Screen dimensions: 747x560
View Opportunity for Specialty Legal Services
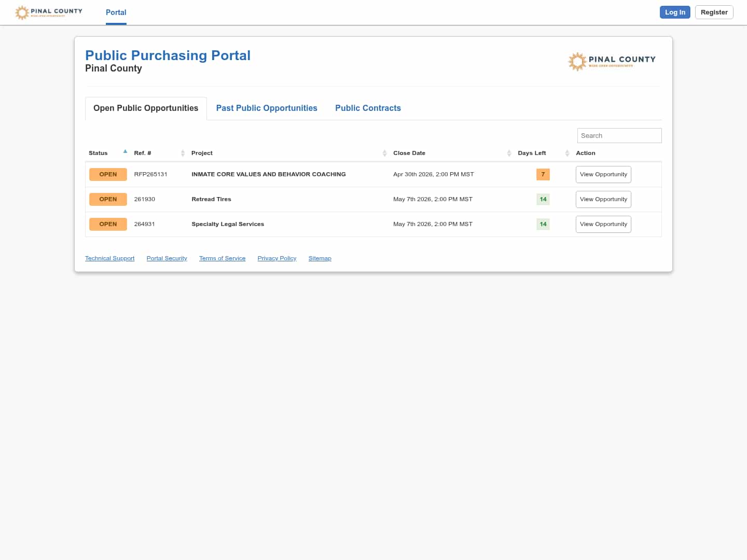tap(603, 224)
